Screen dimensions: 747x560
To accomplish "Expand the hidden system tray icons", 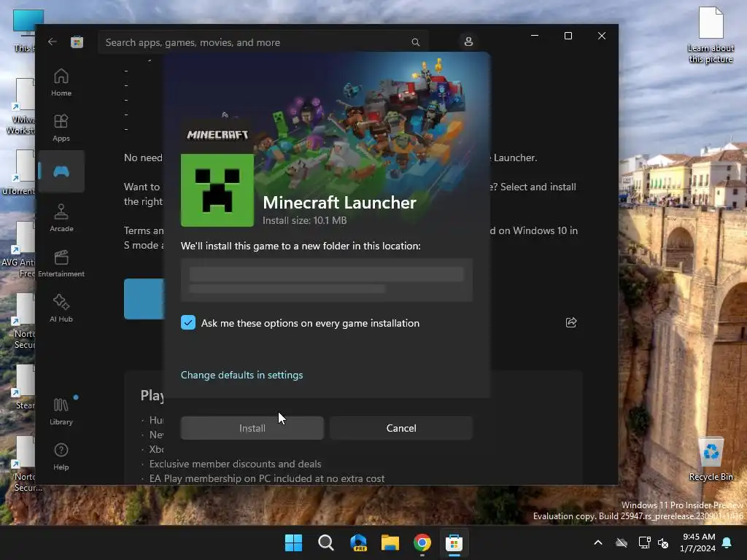I will [598, 542].
